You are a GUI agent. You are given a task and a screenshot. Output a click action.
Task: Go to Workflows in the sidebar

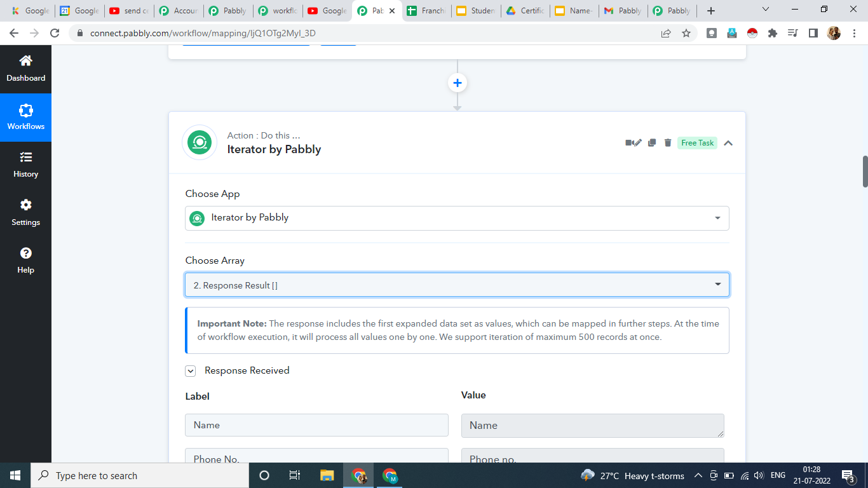[25, 118]
